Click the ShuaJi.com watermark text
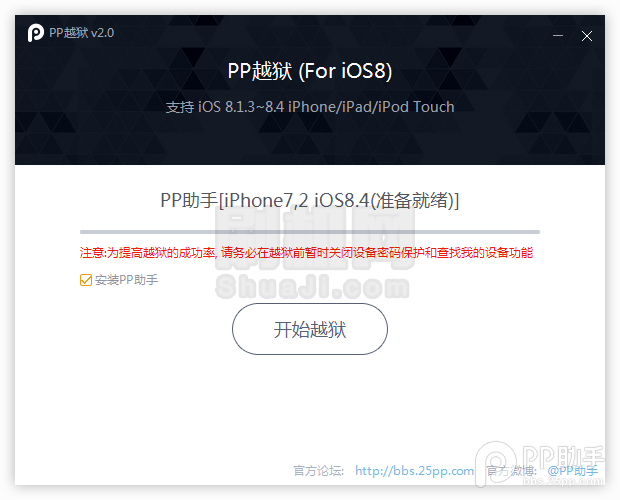Screen dimensions: 620x500 click(312, 287)
